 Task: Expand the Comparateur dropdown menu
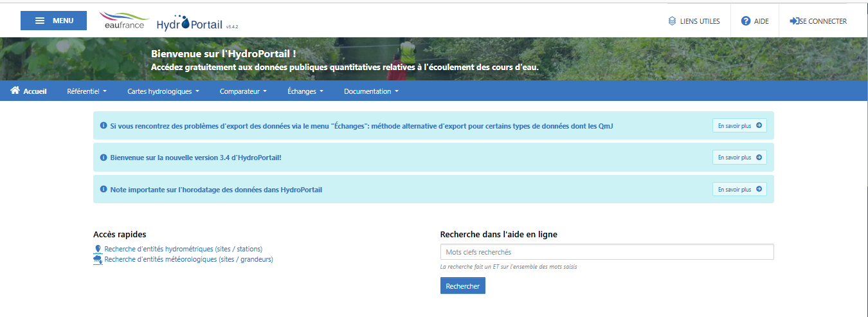point(243,91)
